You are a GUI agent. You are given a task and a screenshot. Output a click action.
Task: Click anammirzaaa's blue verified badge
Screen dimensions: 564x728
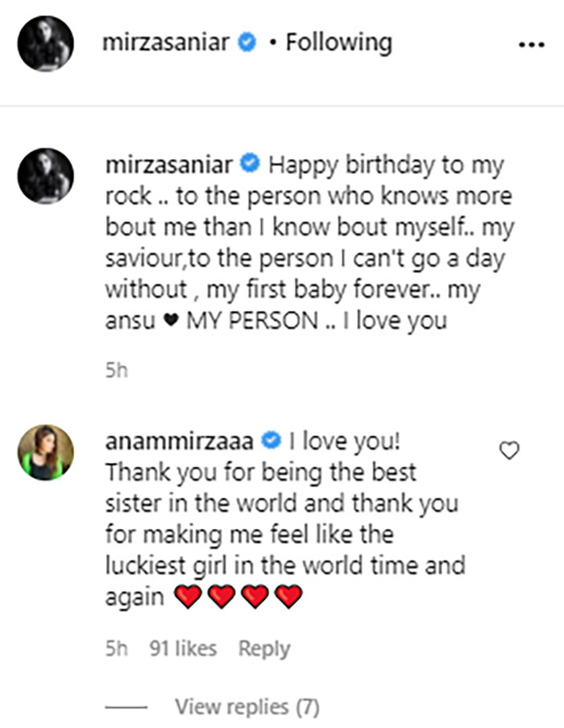click(x=272, y=441)
